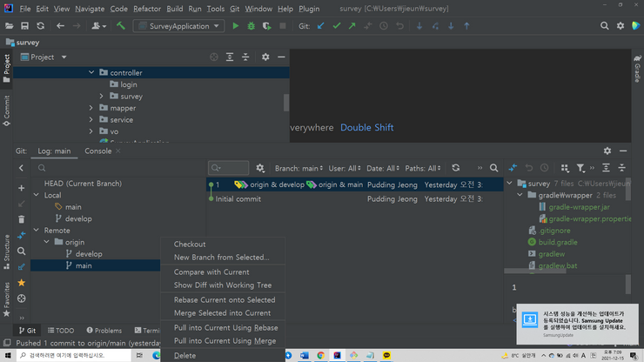Click the Select Opened File target icon

[214, 57]
